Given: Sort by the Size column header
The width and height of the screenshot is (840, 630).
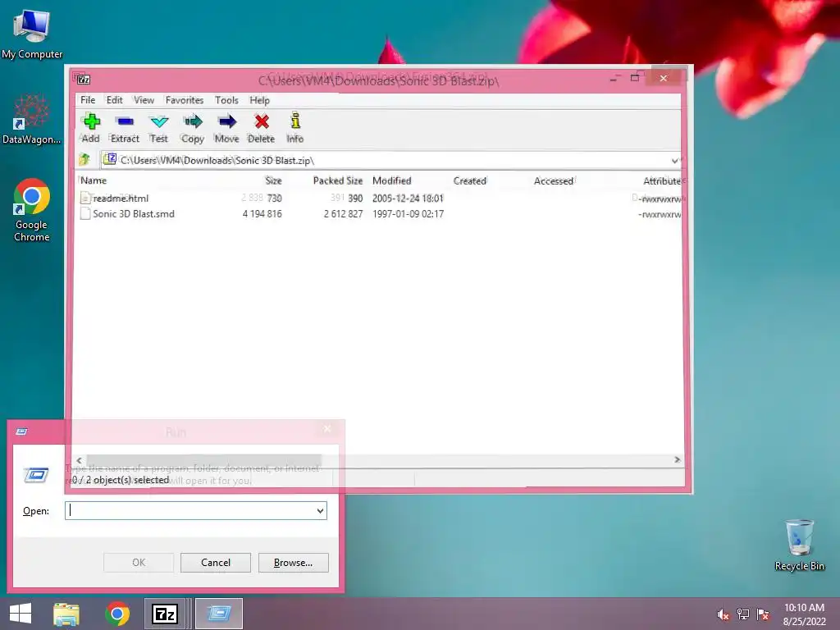Looking at the screenshot, I should 273,180.
